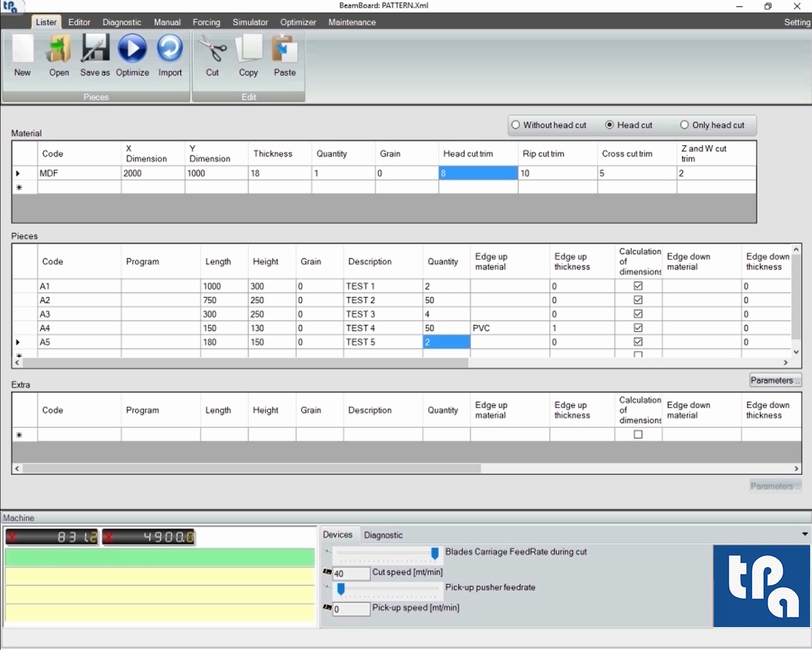Switch to Diagnostic tab in Machine panel
812x650 pixels.
(x=383, y=535)
